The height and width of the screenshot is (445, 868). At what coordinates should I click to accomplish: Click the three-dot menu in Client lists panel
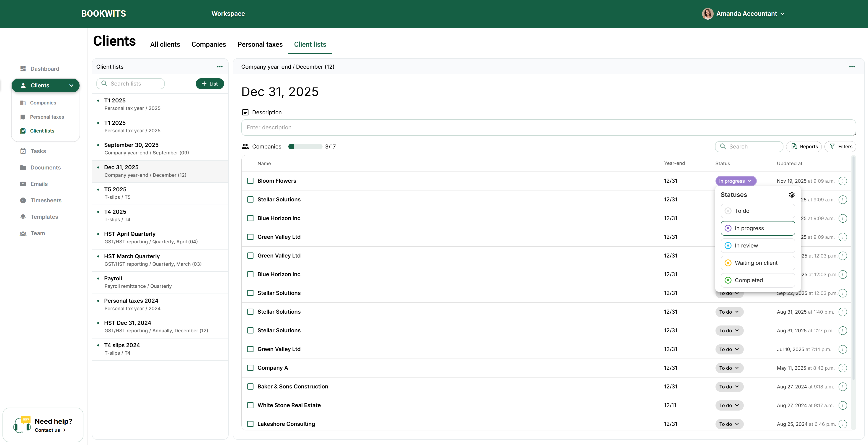click(220, 67)
